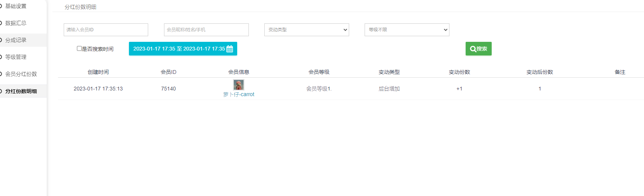Open the 等级不限 level dropdown

pos(407,30)
